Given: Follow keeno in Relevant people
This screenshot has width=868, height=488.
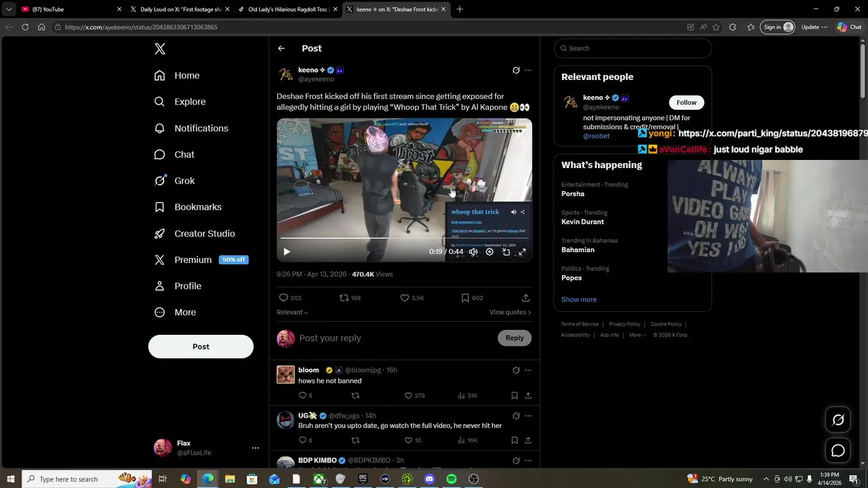Looking at the screenshot, I should click(686, 102).
